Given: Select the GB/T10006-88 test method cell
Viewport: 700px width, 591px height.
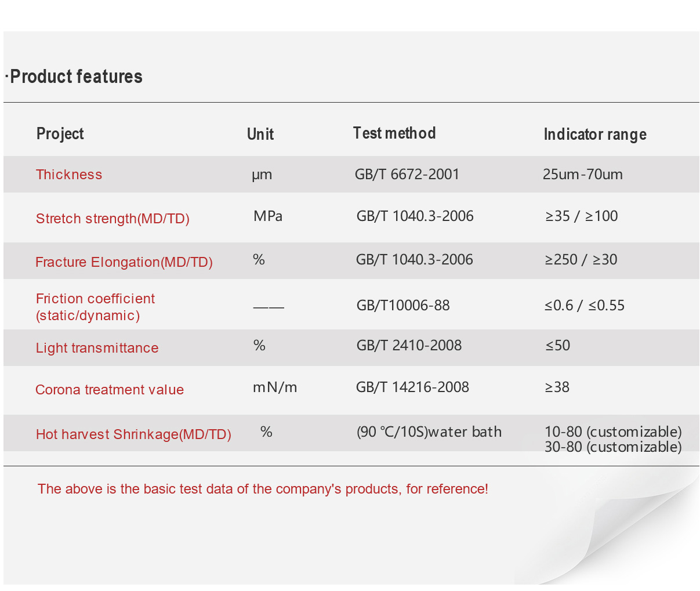Looking at the screenshot, I should coord(403,305).
